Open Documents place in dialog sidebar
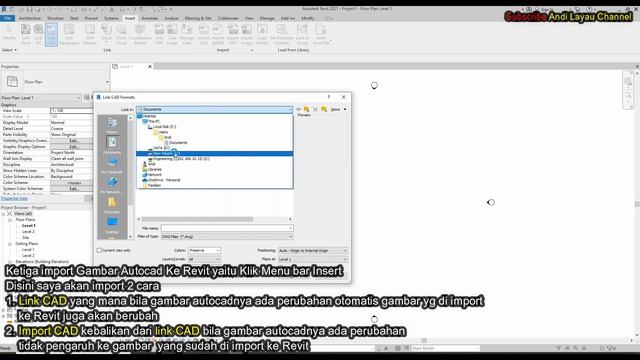Viewport: 640px width, 360px height. (x=112, y=145)
